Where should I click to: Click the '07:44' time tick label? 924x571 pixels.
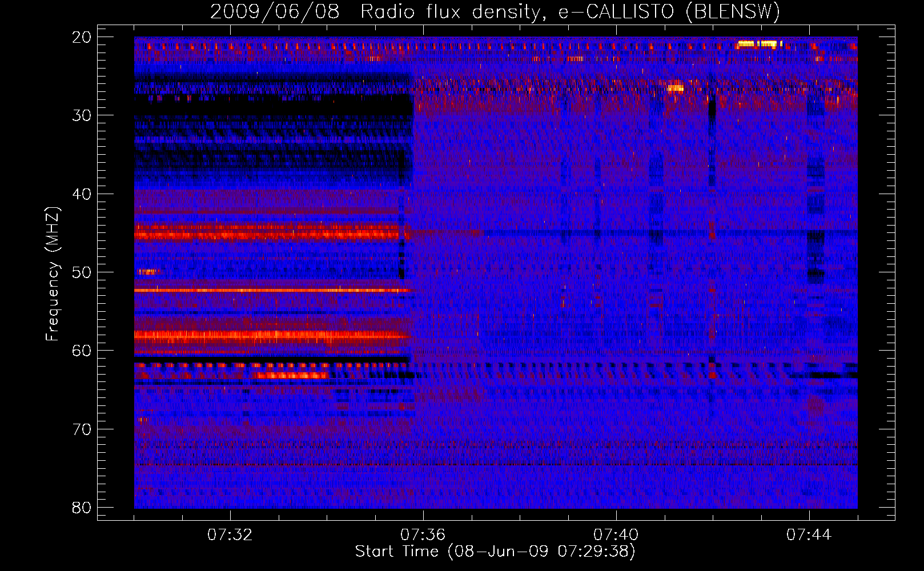pyautogui.click(x=809, y=535)
